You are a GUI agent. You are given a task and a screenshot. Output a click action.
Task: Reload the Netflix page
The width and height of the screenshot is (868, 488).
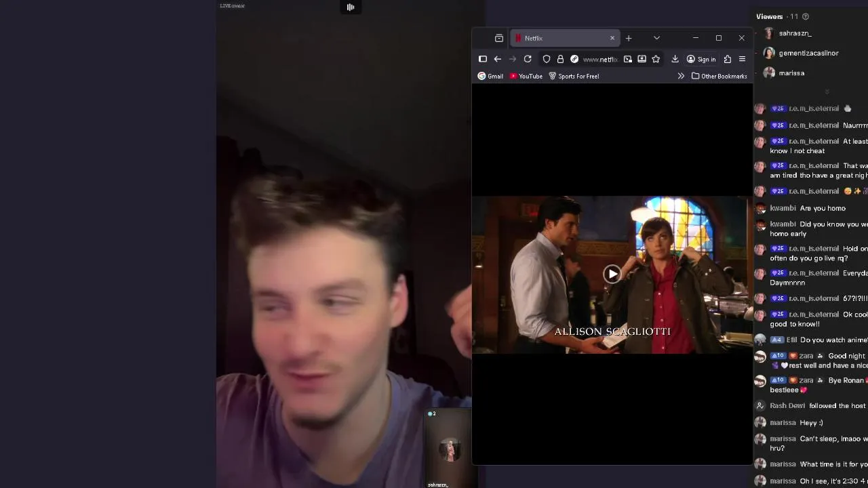(528, 59)
